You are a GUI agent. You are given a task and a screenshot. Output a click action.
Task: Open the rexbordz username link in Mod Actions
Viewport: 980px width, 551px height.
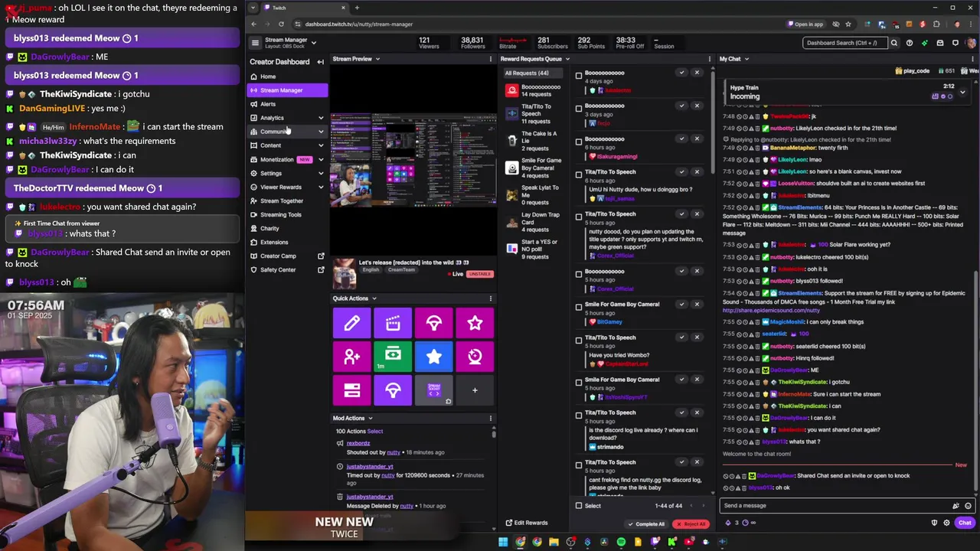point(358,443)
